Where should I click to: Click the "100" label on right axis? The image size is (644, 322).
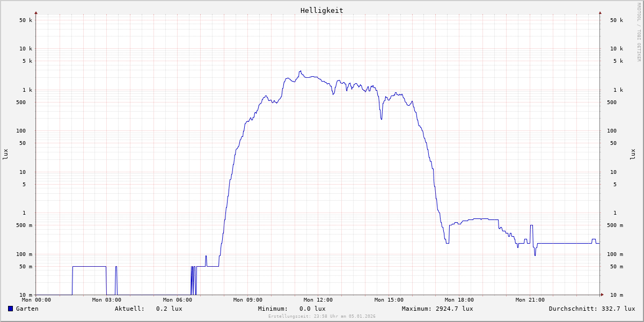point(612,131)
